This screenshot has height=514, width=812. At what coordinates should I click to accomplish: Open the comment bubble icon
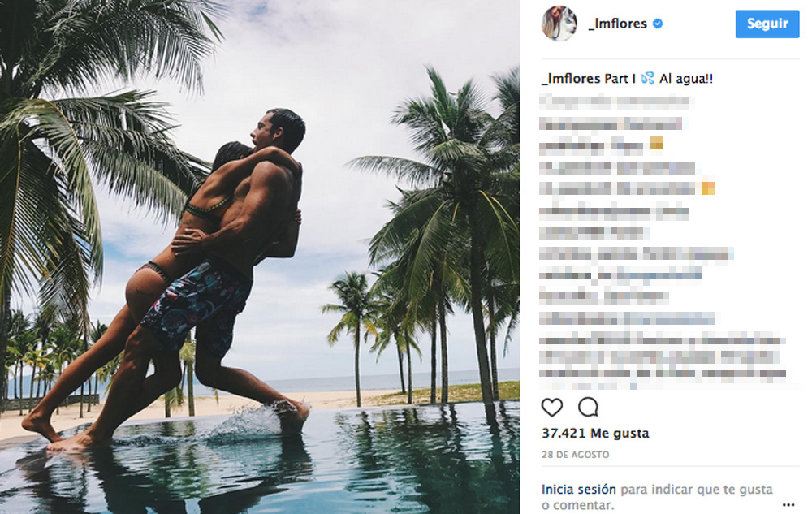(x=588, y=408)
